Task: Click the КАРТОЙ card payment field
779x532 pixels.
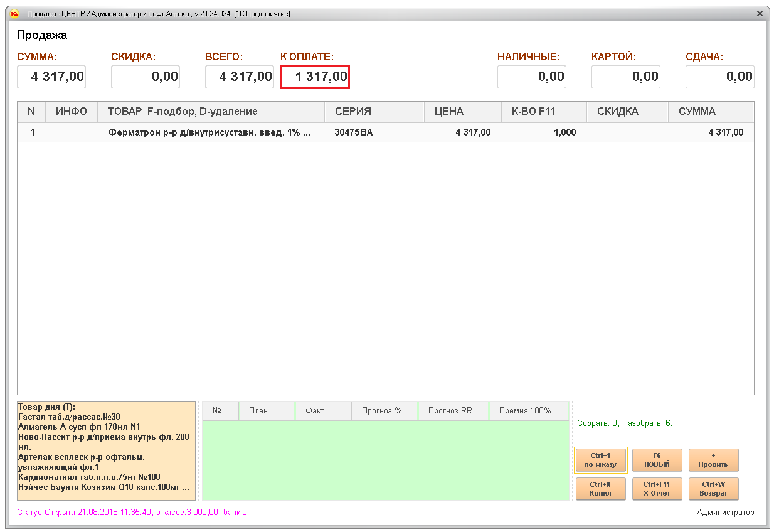Action: (626, 77)
